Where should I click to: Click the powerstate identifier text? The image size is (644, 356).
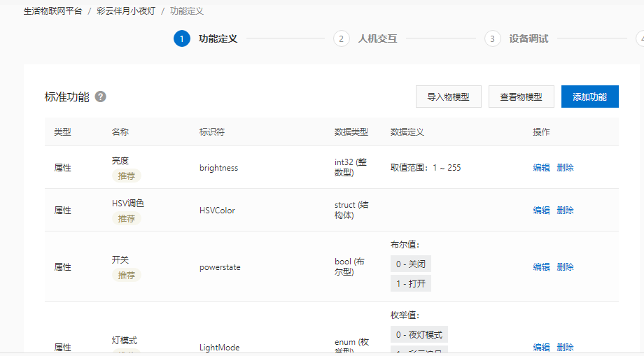pyautogui.click(x=220, y=267)
